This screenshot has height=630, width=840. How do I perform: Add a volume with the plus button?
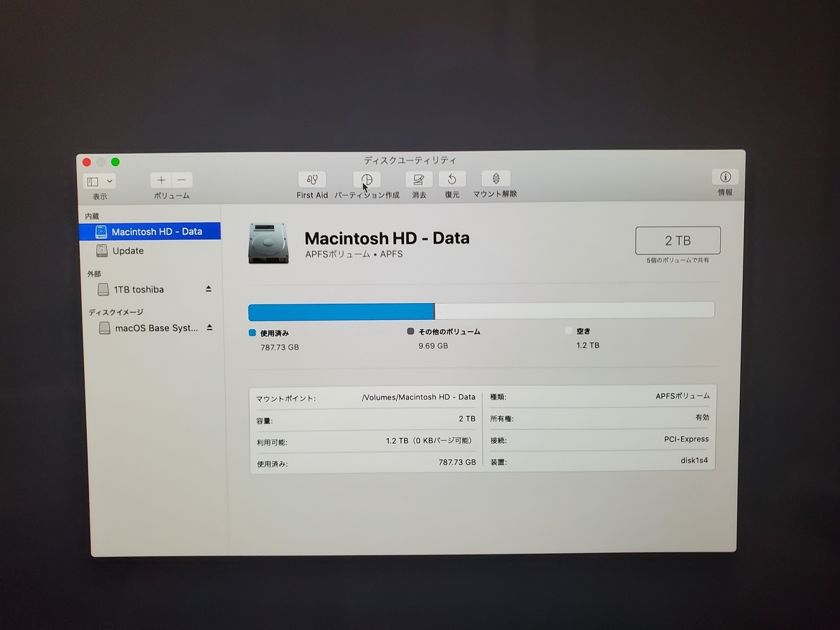pos(161,181)
